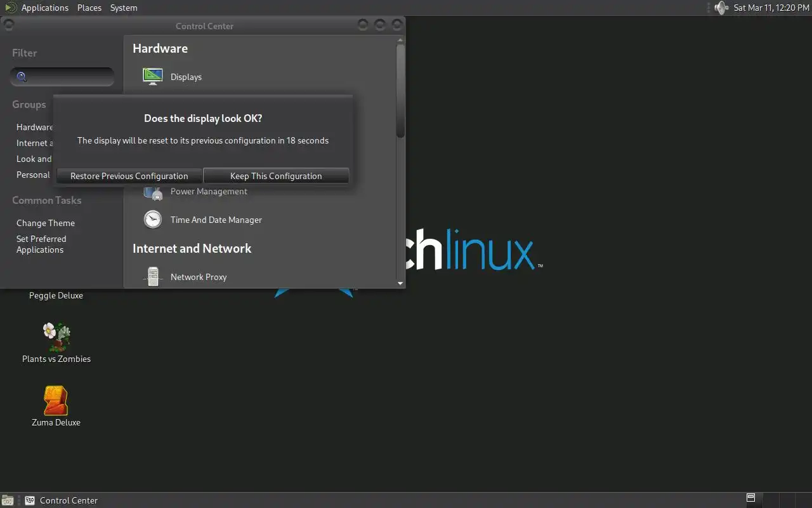Open the Displays settings icon
The image size is (812, 508).
(x=153, y=77)
